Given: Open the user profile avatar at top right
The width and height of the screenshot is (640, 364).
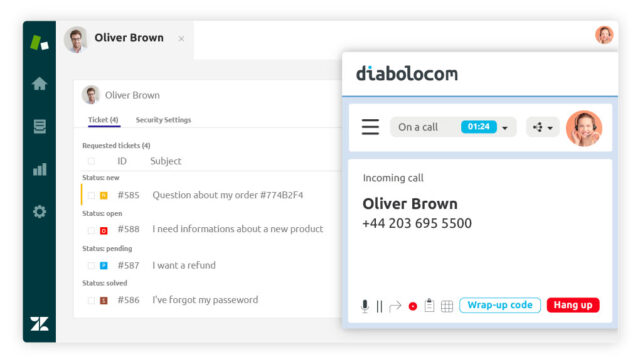Looking at the screenshot, I should 604,35.
